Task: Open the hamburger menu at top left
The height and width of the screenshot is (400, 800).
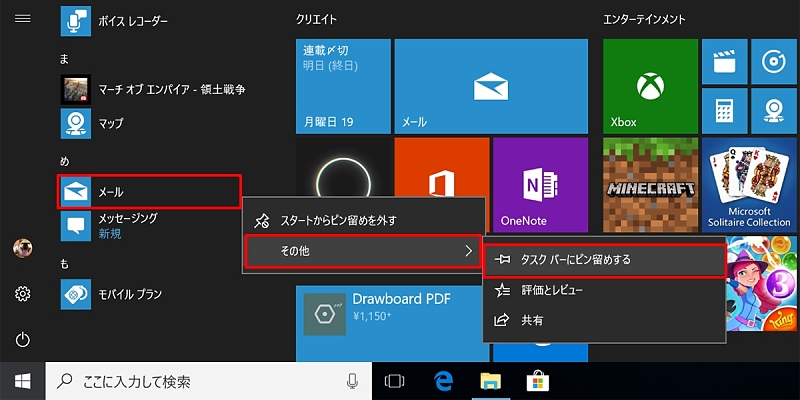Action: pyautogui.click(x=22, y=19)
